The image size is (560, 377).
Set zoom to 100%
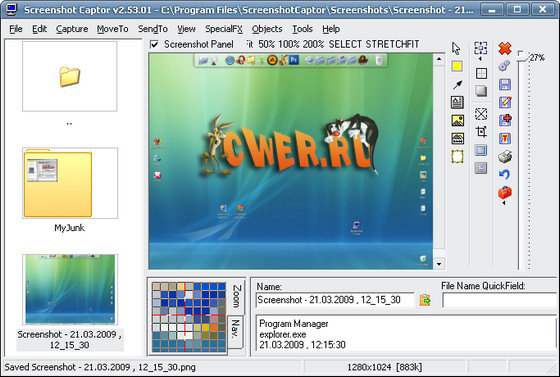[289, 44]
